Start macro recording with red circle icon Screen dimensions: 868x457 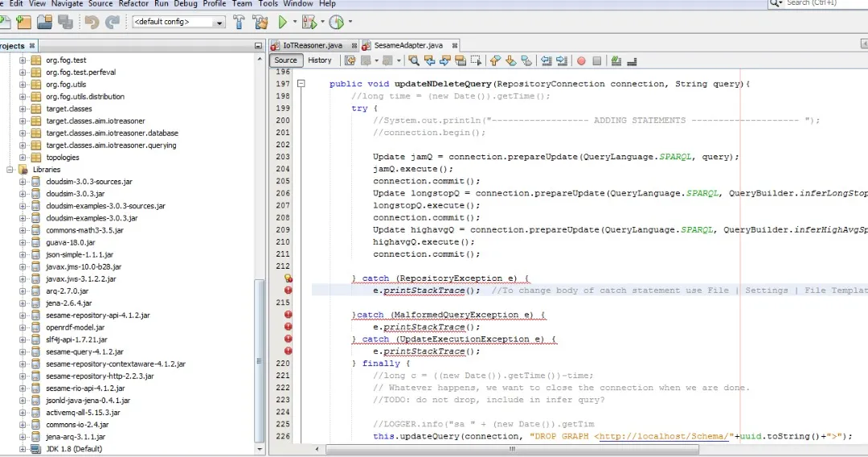tap(580, 60)
